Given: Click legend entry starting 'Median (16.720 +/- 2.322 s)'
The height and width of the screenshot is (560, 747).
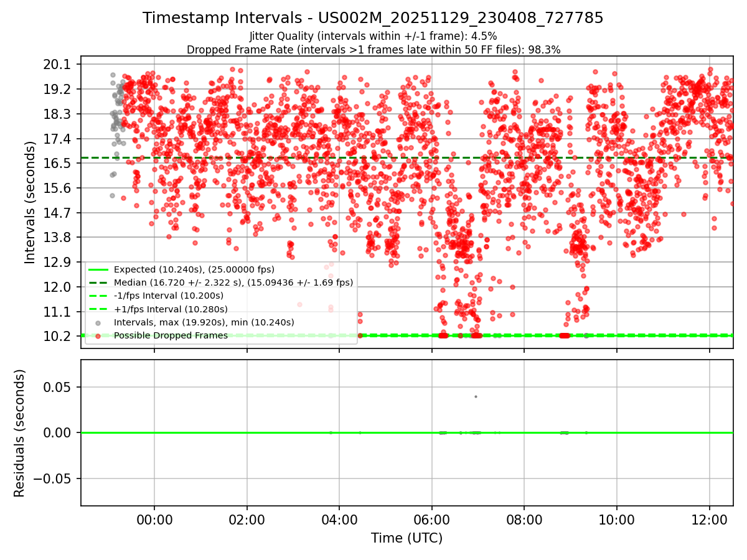Looking at the screenshot, I should 233,282.
